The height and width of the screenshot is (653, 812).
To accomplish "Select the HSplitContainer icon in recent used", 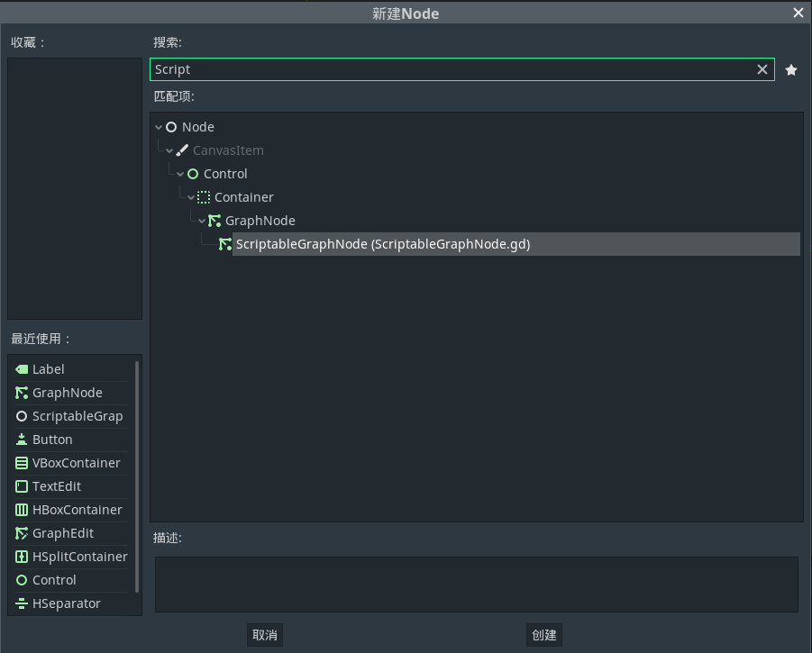I will coord(20,556).
